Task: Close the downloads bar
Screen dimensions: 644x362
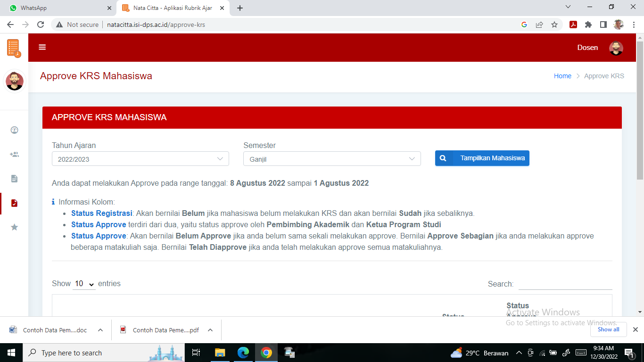Action: coord(635,329)
